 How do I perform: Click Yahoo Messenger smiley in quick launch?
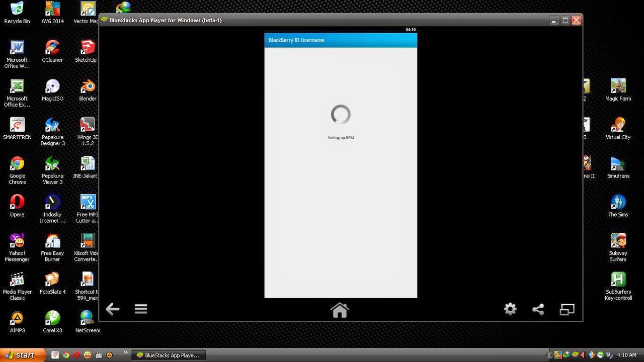point(88,355)
